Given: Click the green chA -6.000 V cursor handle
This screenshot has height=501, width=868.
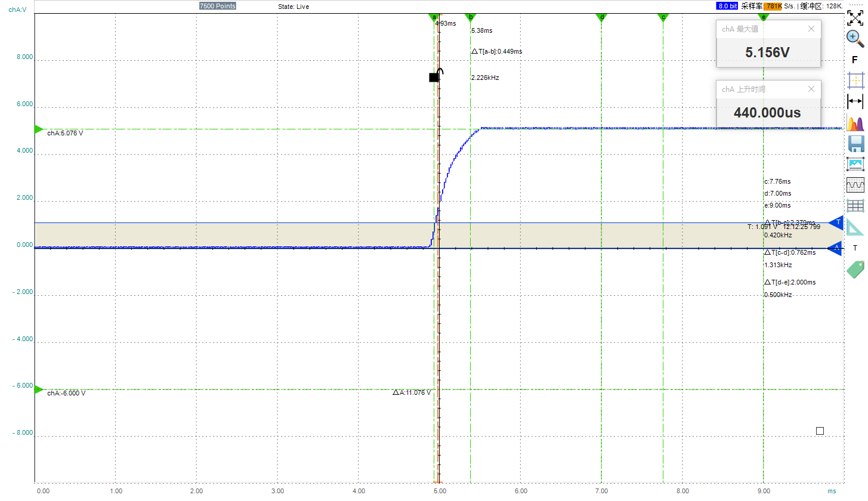Looking at the screenshot, I should 39,389.
